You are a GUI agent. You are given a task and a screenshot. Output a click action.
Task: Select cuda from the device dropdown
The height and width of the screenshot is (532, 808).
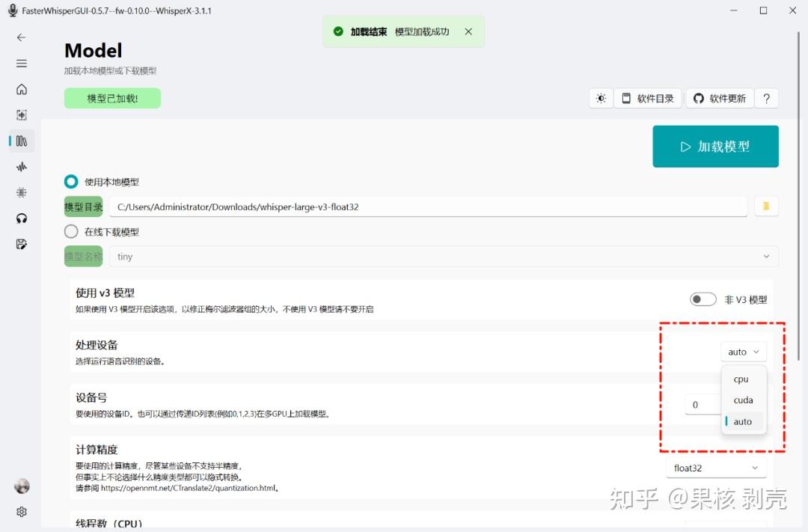(x=742, y=400)
